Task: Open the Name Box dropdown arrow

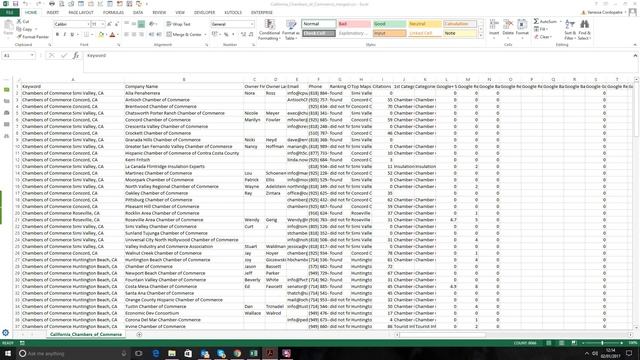Action: pyautogui.click(x=32, y=56)
